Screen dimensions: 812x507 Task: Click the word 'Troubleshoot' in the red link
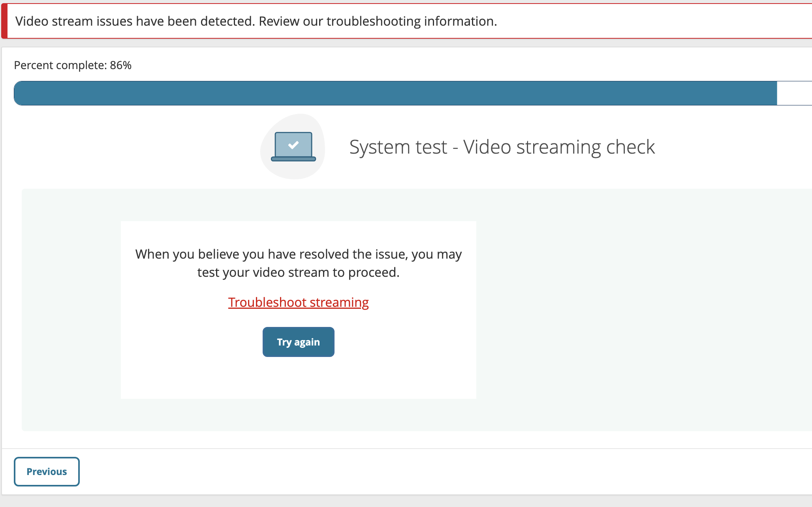click(x=267, y=302)
